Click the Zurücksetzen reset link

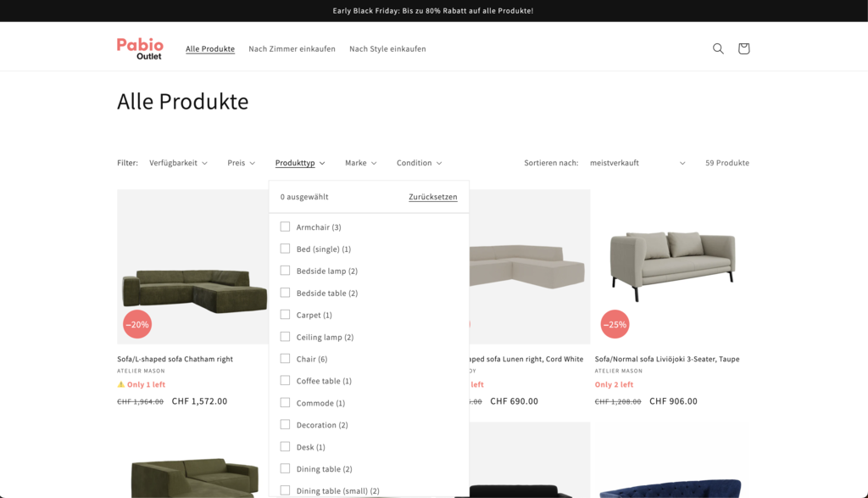433,197
